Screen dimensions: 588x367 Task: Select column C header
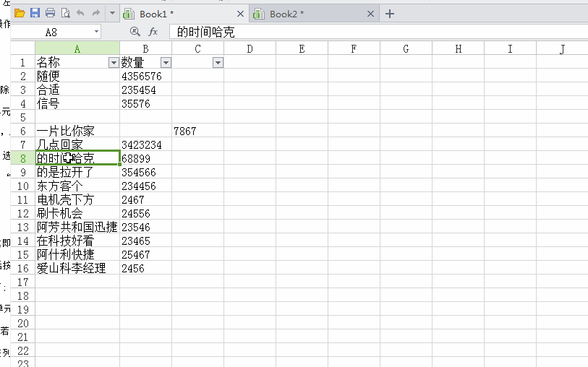click(197, 48)
